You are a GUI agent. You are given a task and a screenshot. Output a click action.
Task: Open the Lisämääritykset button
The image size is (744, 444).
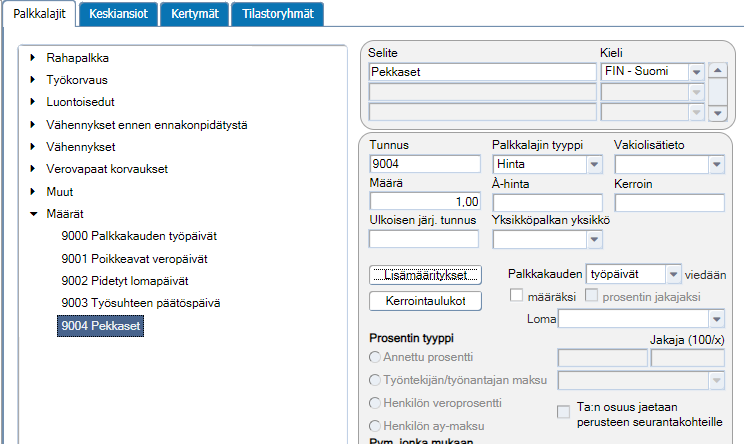425,275
